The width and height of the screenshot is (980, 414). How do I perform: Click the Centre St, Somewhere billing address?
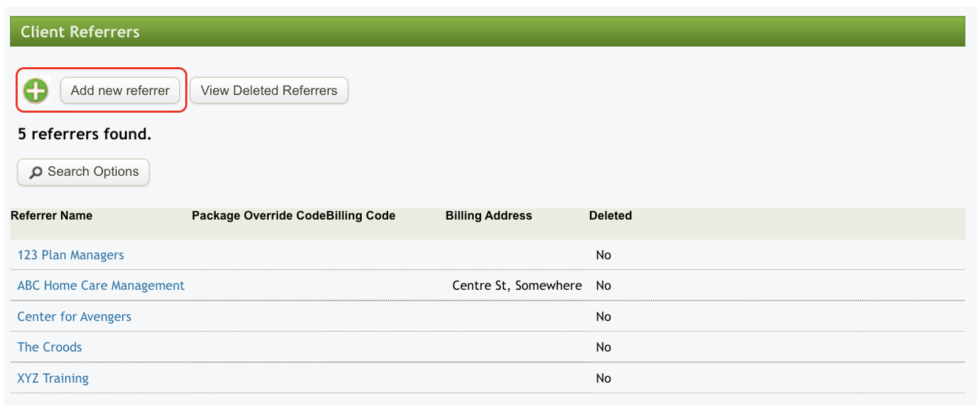pyautogui.click(x=517, y=286)
